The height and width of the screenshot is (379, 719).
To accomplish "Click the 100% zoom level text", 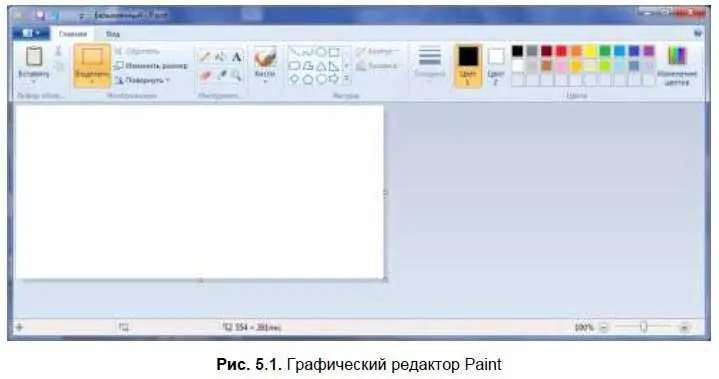I will tap(584, 327).
